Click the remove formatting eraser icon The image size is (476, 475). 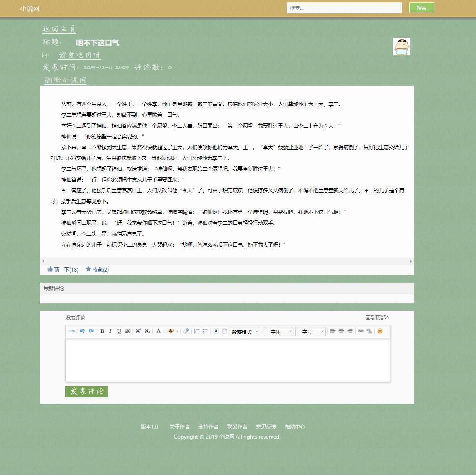tap(186, 331)
